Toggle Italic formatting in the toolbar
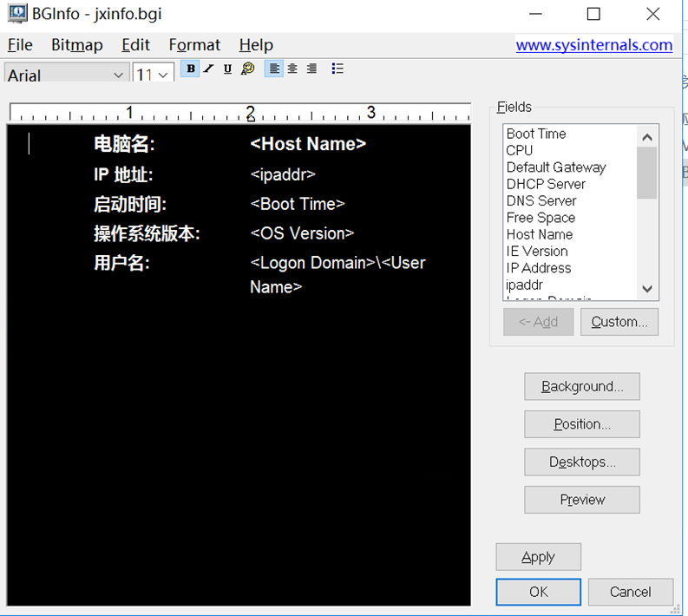The height and width of the screenshot is (616, 688). [209, 69]
